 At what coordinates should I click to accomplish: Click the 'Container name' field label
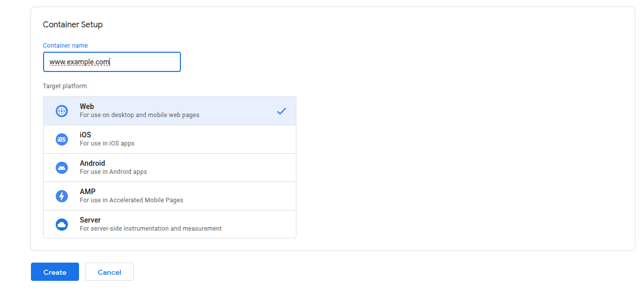pos(65,46)
